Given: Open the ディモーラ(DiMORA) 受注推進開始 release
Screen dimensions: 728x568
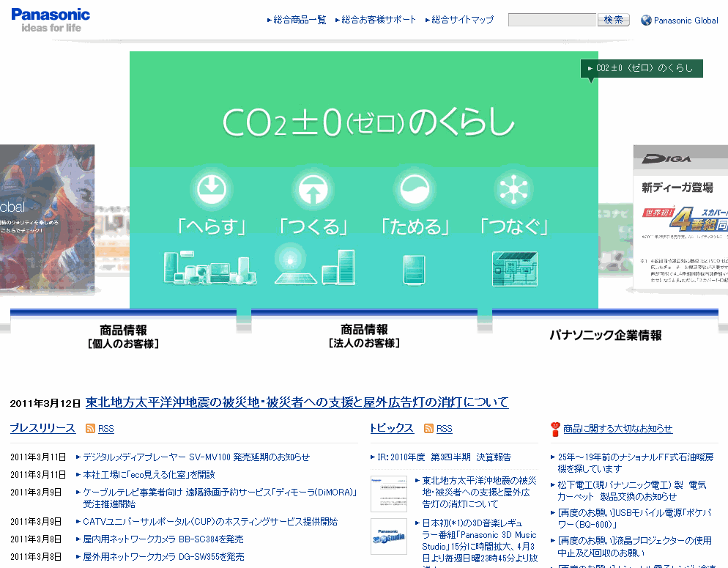Looking at the screenshot, I should coord(220,498).
